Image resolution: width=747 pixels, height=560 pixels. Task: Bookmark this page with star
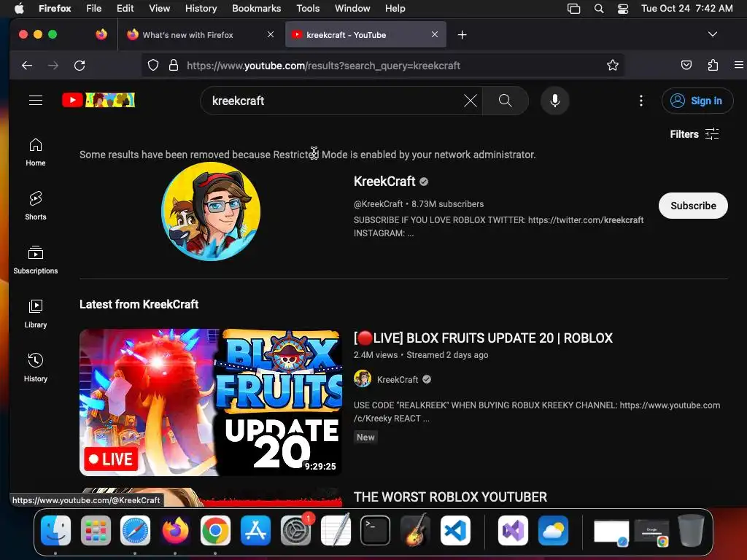click(613, 65)
